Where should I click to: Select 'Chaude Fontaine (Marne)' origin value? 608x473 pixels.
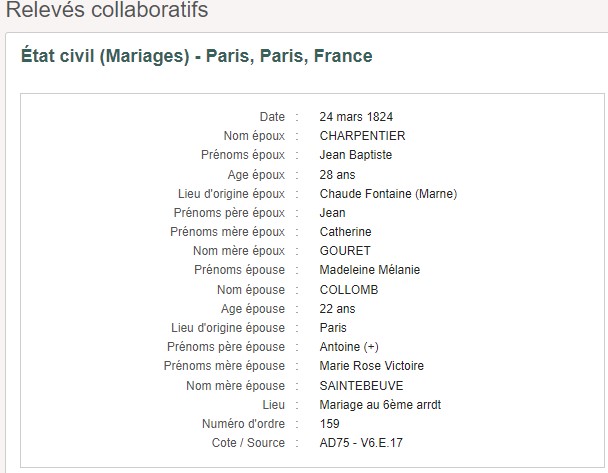tap(388, 194)
